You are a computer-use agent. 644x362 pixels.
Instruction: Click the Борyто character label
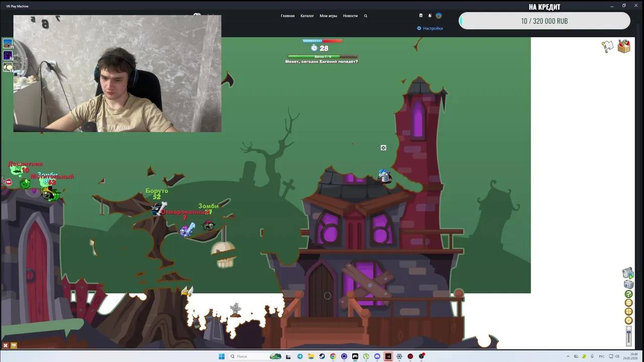point(157,191)
